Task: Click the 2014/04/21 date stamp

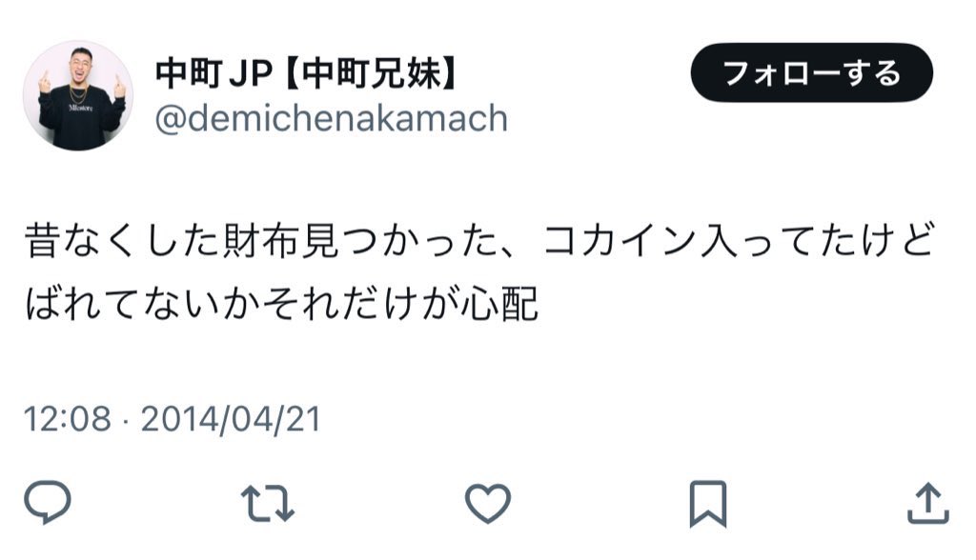Action: tap(231, 419)
